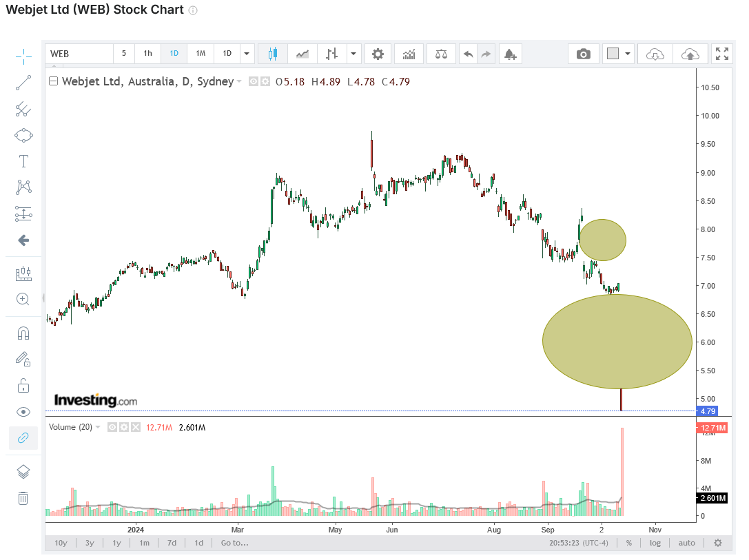This screenshot has height=560, width=749.
Task: Select the crosshair cursor tool
Action: (x=23, y=56)
